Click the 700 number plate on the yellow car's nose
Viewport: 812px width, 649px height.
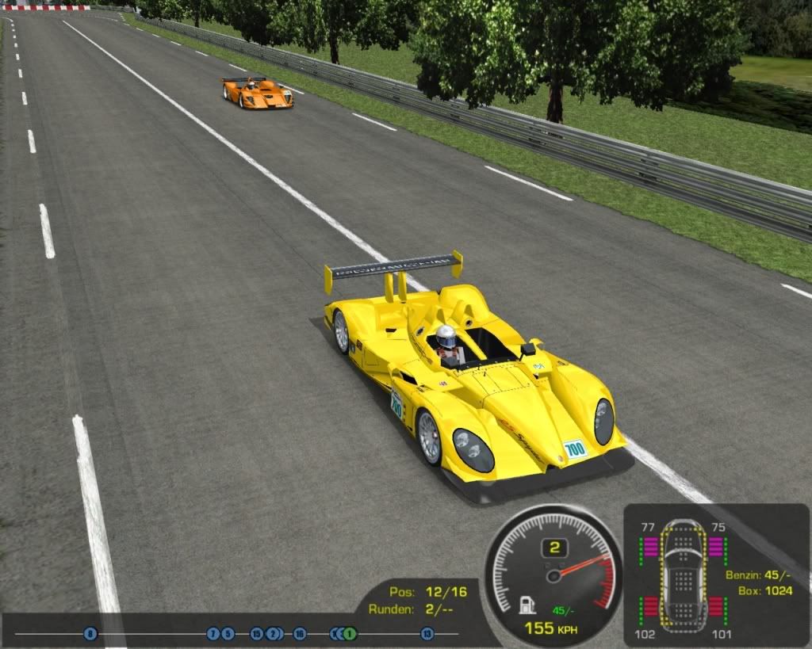coord(575,449)
